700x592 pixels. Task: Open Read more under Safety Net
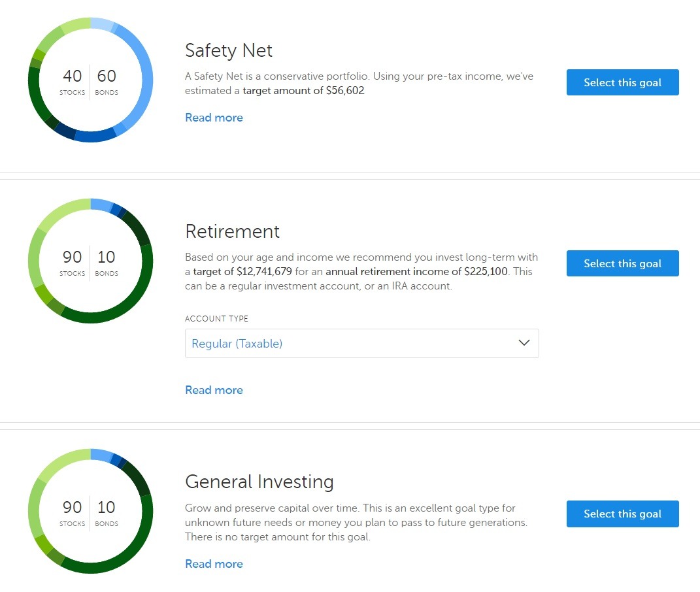[x=214, y=118]
